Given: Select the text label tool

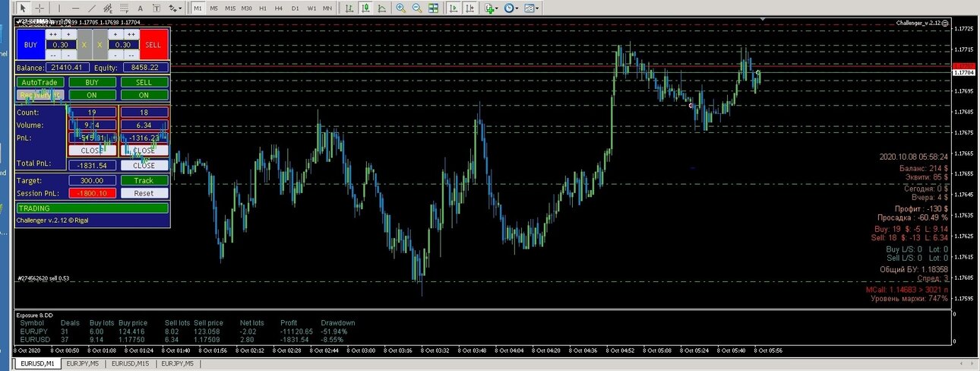Looking at the screenshot, I should pyautogui.click(x=157, y=8).
